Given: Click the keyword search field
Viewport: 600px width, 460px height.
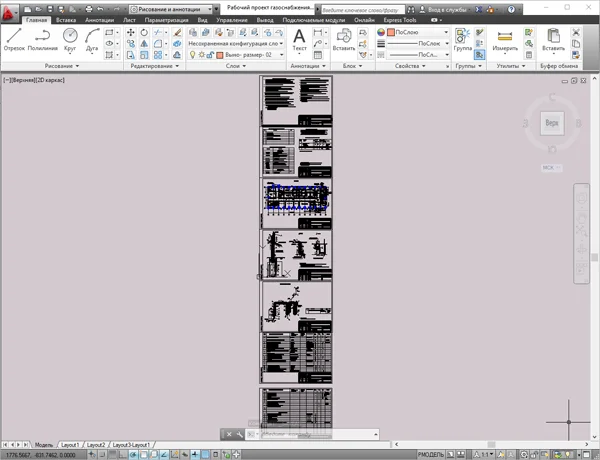Looking at the screenshot, I should [362, 10].
